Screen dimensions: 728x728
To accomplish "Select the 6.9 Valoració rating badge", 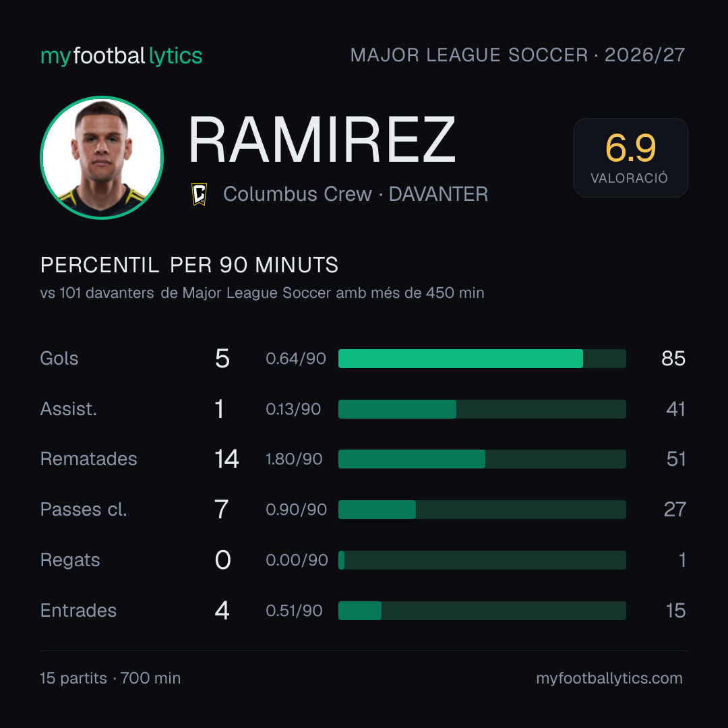I will [630, 157].
